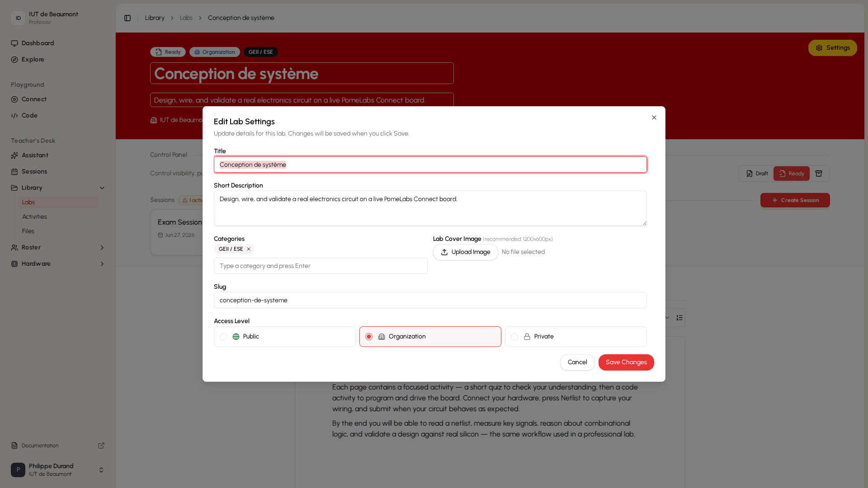Click the lab title field in the red header

[x=302, y=73]
